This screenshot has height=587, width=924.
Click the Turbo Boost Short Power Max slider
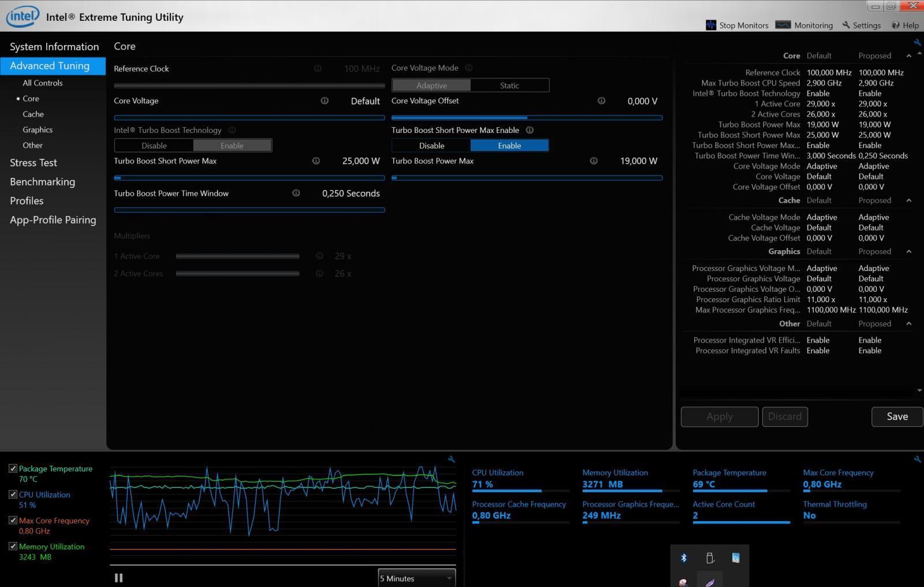(x=249, y=178)
